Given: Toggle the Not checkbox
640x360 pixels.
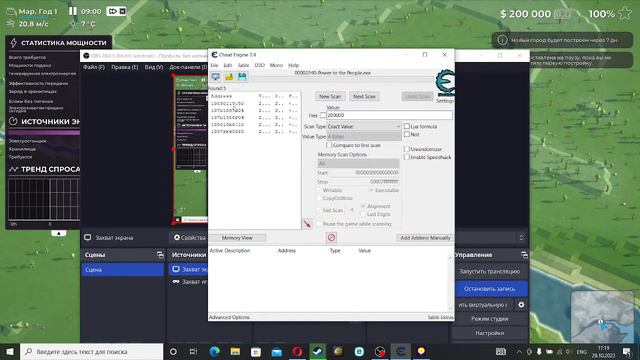Looking at the screenshot, I should pyautogui.click(x=407, y=134).
